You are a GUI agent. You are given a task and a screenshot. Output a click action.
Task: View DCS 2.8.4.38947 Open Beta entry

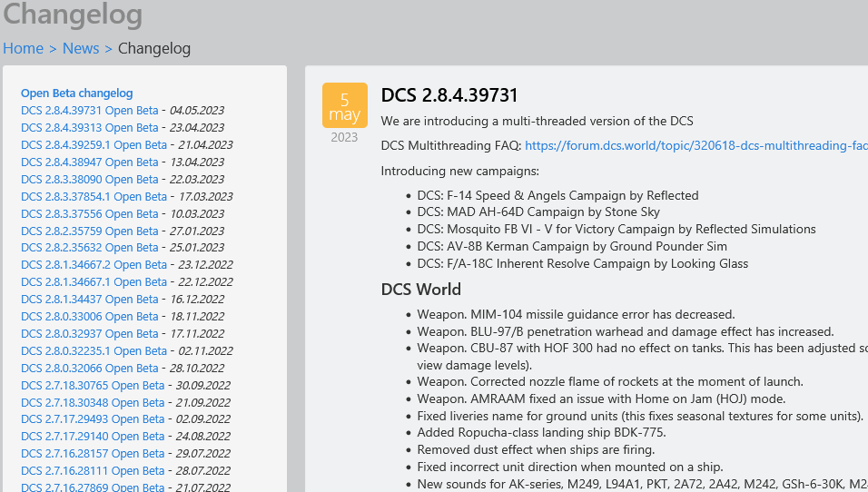point(90,162)
